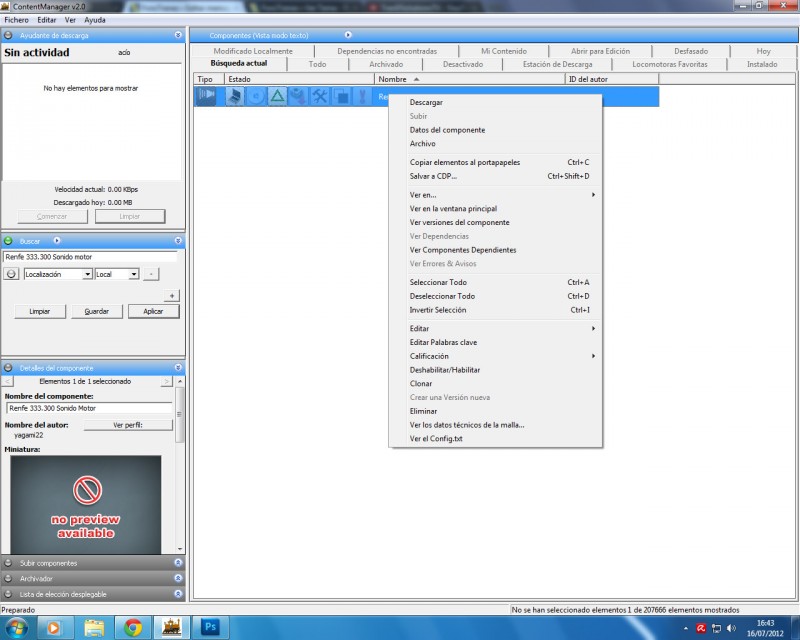The height and width of the screenshot is (640, 800).
Task: Select 'Datos del componente' in the context menu
Action: tap(495, 130)
